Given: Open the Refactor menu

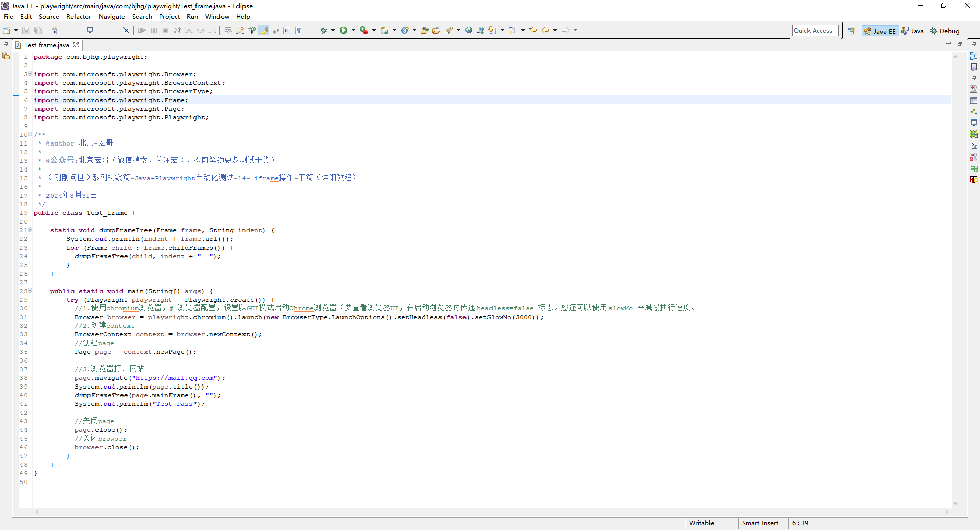Looking at the screenshot, I should (x=79, y=17).
